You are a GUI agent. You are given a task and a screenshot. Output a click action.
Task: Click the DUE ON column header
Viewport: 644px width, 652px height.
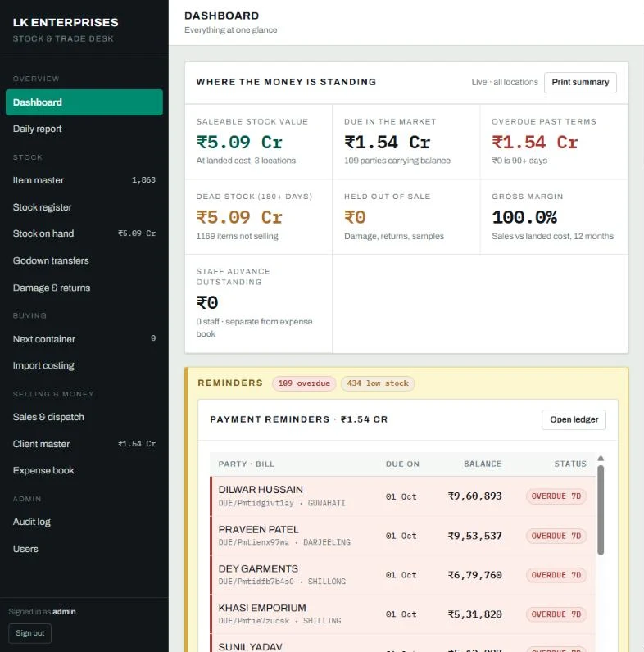[x=402, y=464]
